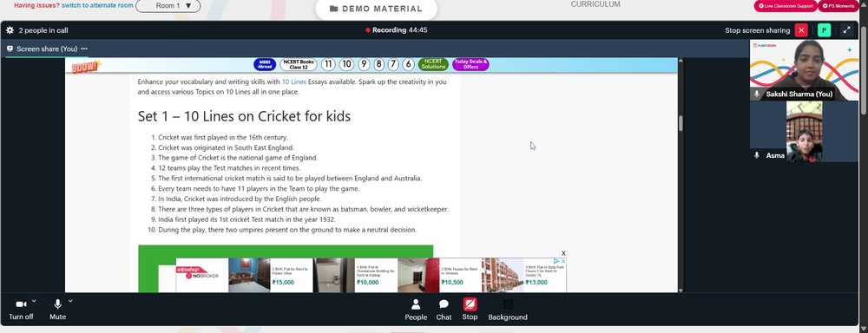This screenshot has height=333, width=868.
Task: Open the Chat panel
Action: pos(444,310)
